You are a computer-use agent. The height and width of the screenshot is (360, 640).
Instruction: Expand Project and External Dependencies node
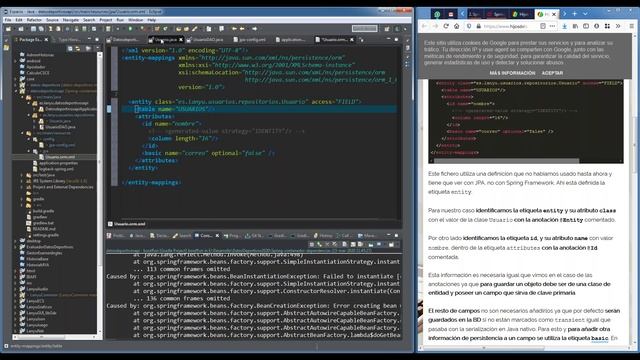click(22, 187)
